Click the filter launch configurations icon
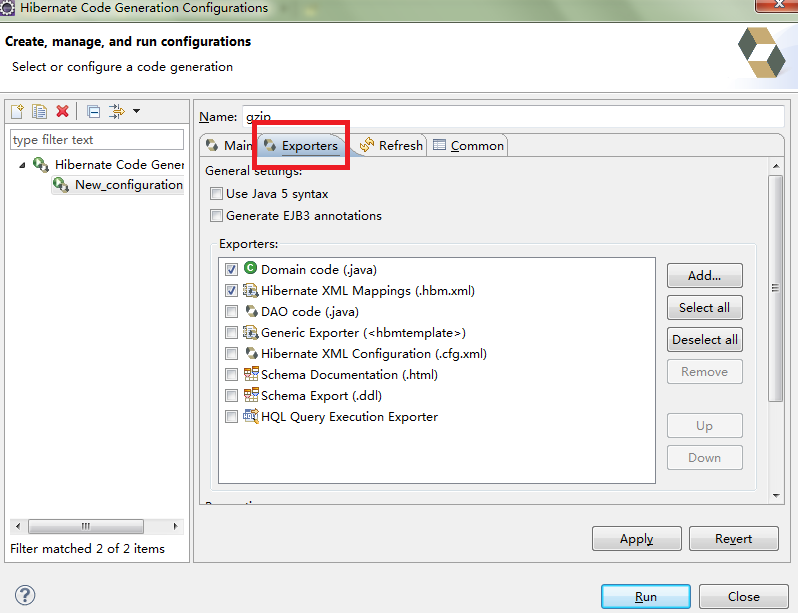The width and height of the screenshot is (798, 613). coord(117,111)
